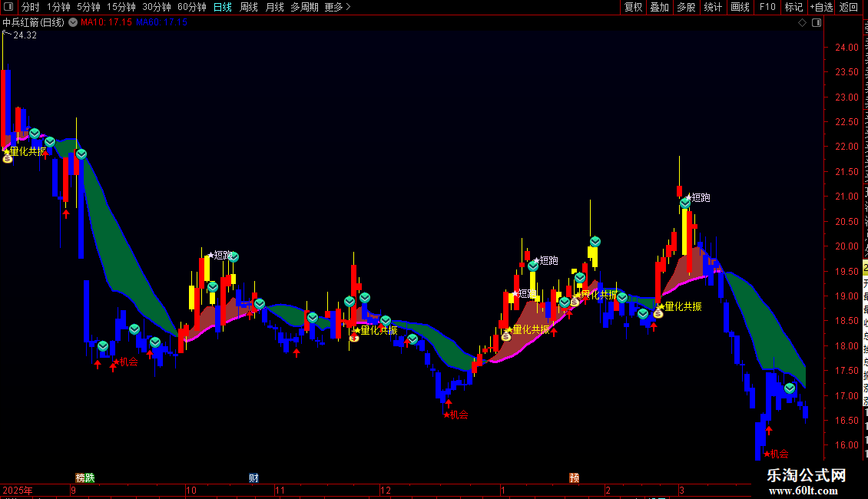This screenshot has width=868, height=499.
Task: Click the dollar coin icon below top-left 量化共振
Action: (x=7, y=160)
